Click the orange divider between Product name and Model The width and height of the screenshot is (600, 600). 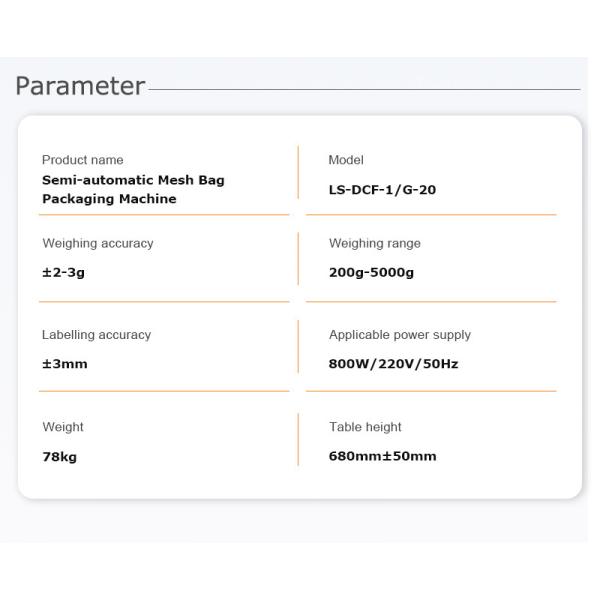(x=298, y=172)
